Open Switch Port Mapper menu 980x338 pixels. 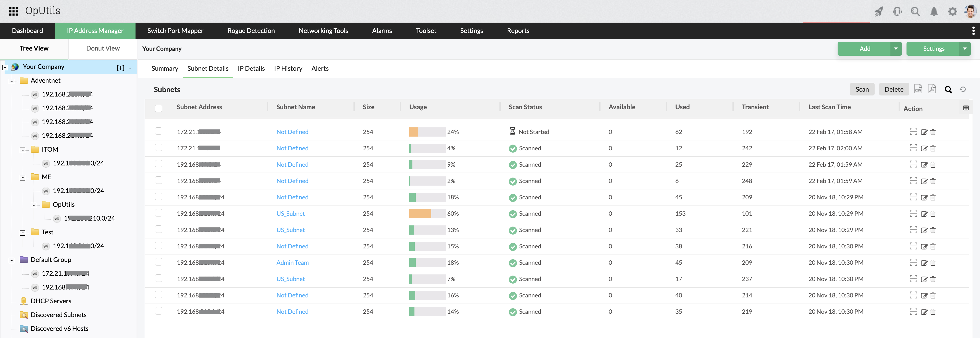pos(175,31)
